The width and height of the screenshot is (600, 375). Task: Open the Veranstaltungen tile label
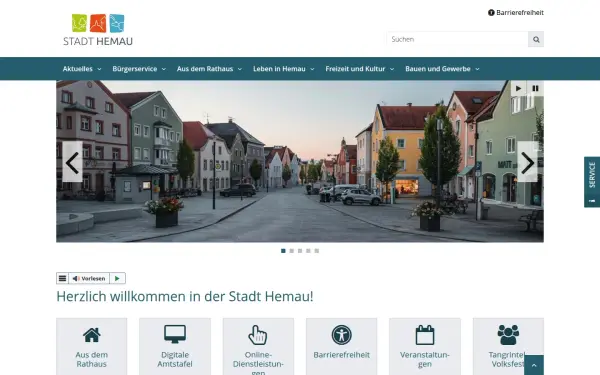[425, 359]
